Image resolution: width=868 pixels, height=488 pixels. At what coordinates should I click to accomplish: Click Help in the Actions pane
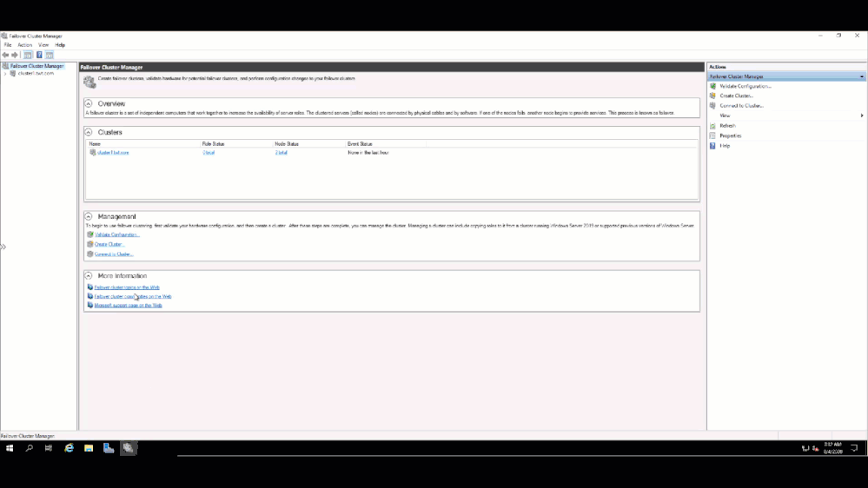[725, 146]
